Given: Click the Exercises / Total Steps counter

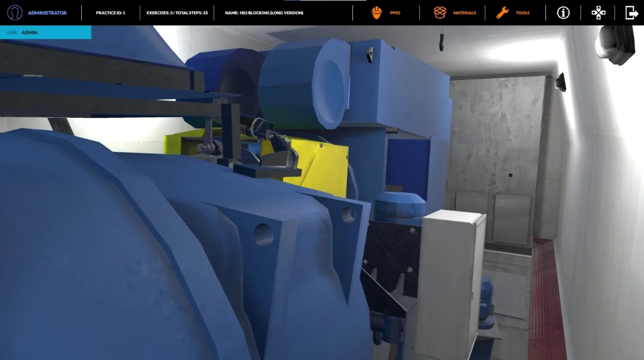Looking at the screenshot, I should [x=177, y=13].
